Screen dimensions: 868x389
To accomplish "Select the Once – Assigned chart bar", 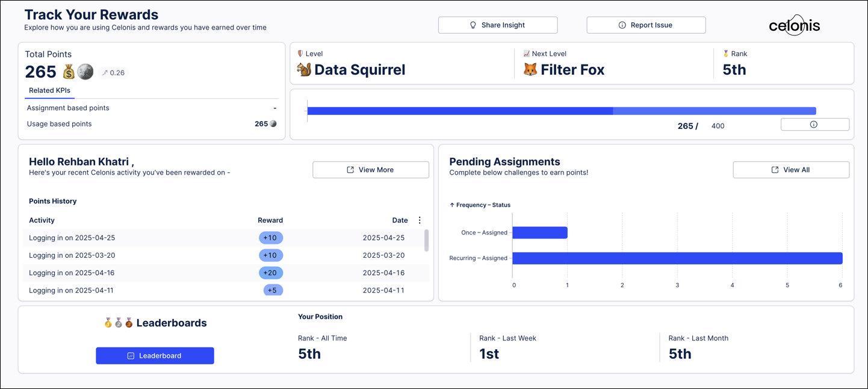I will tap(539, 232).
